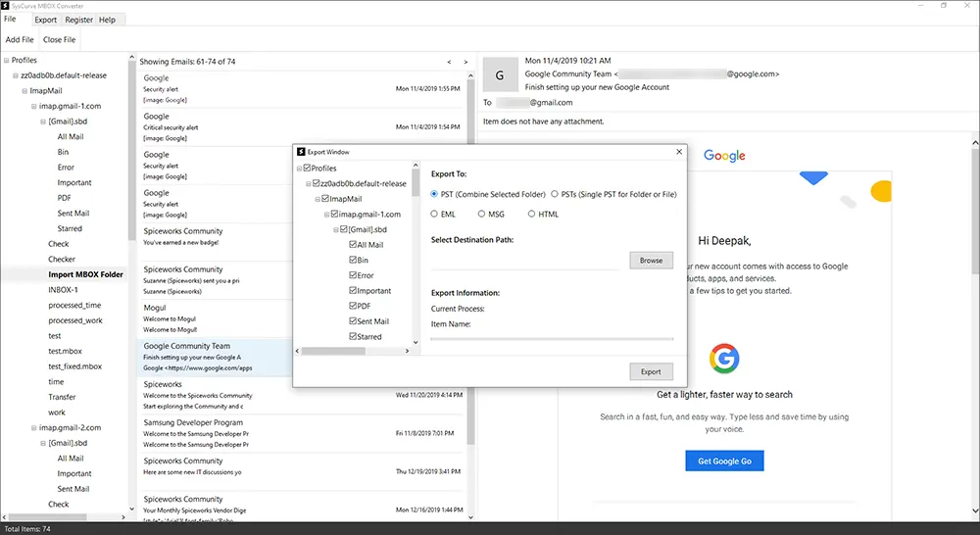Collapse ImapMail node in Export Window tree
Image resolution: width=980 pixels, height=535 pixels.
[x=318, y=199]
